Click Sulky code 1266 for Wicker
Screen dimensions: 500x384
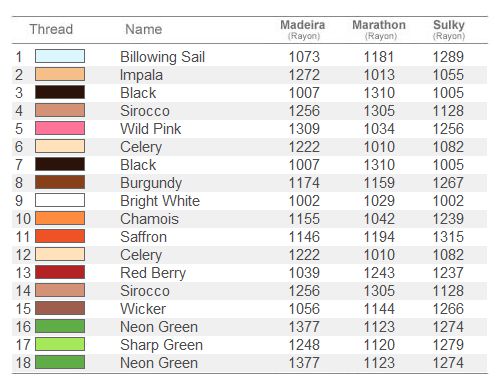448,309
